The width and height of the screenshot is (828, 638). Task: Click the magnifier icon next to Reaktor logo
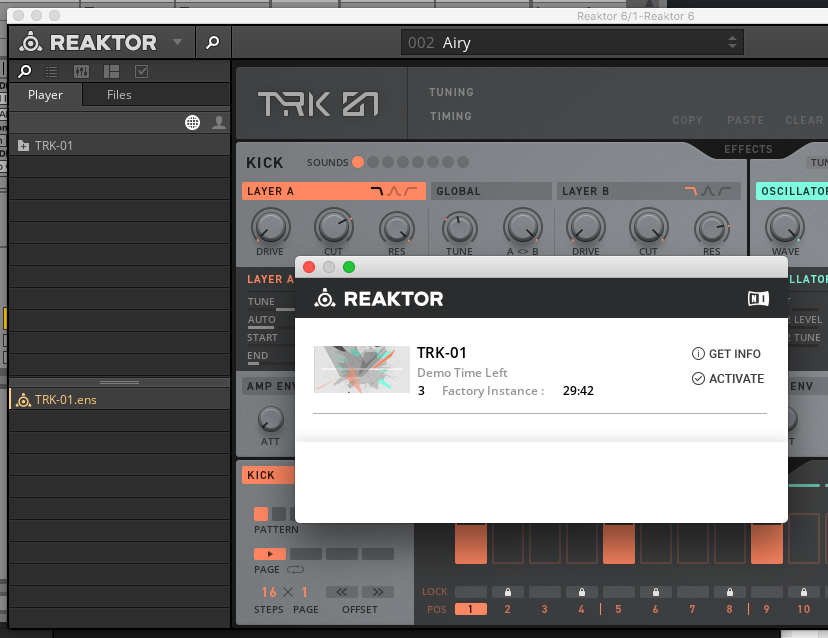click(x=213, y=42)
